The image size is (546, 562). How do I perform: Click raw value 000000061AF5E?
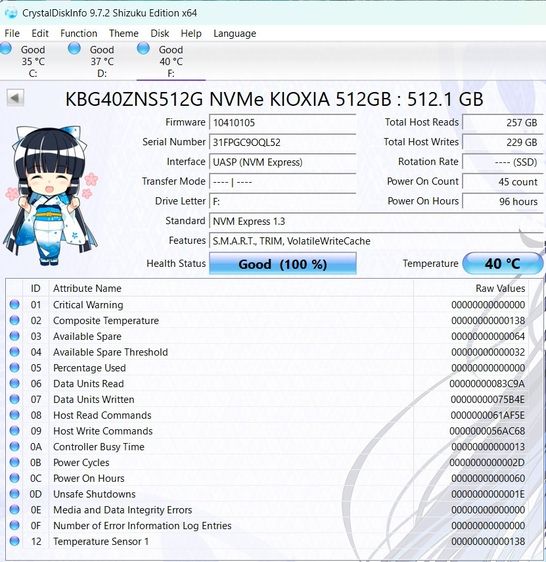[488, 415]
